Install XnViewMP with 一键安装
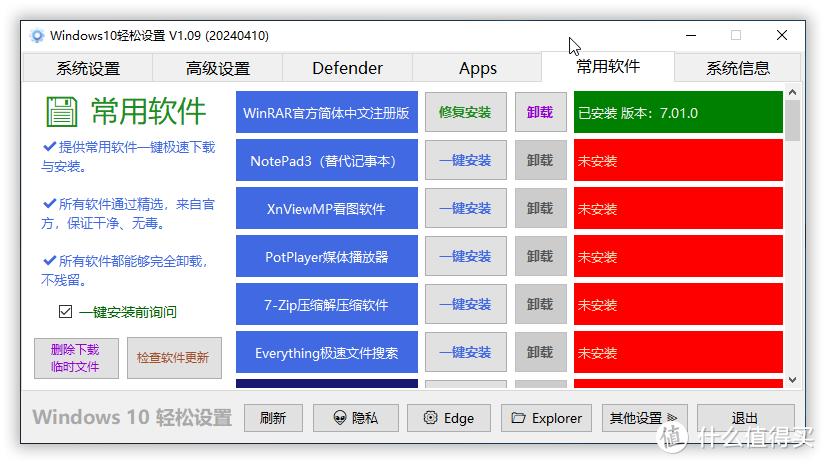The width and height of the screenshot is (826, 464). tap(466, 208)
